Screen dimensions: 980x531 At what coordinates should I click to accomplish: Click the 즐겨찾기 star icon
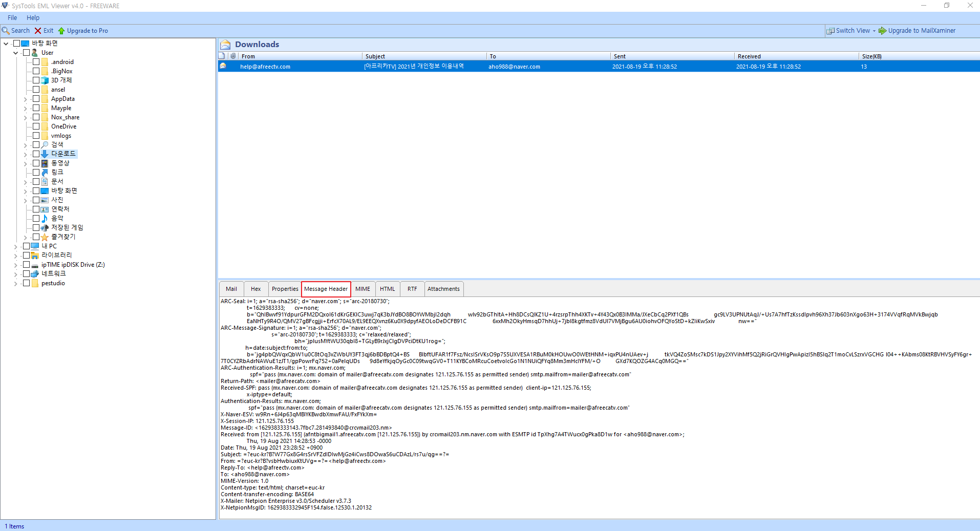tap(45, 237)
